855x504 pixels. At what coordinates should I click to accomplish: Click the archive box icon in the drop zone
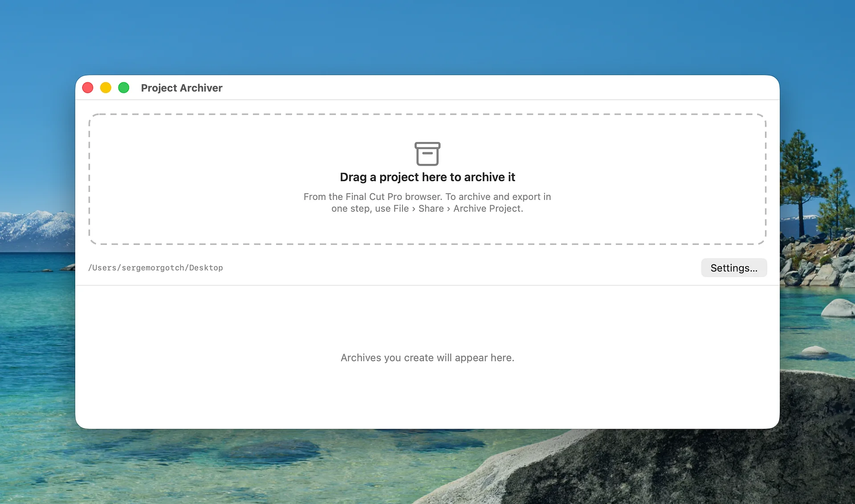(427, 154)
